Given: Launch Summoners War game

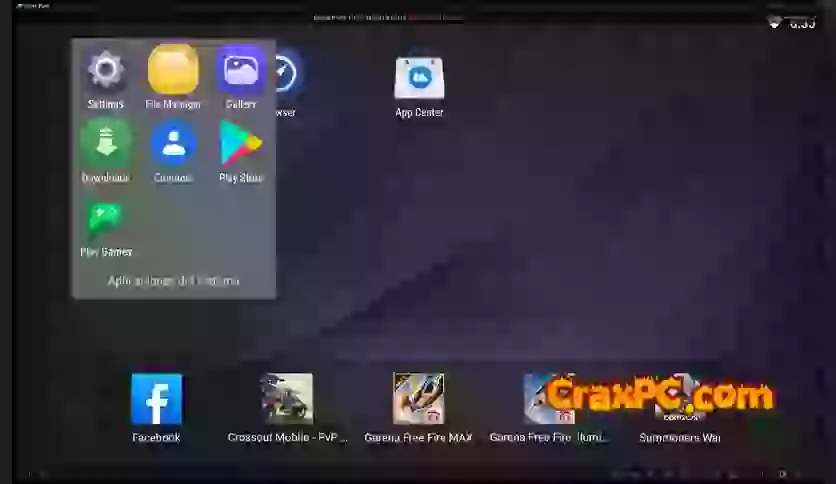Looking at the screenshot, I should click(680, 399).
